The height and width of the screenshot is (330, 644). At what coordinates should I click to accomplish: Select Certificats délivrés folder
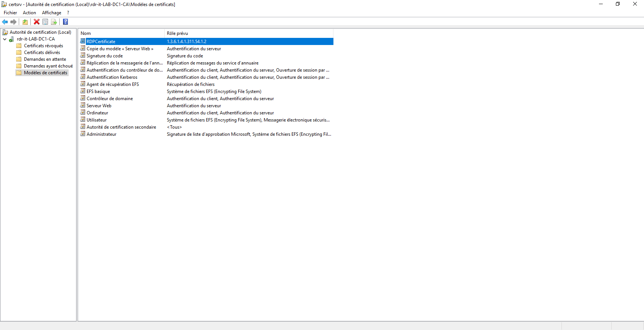point(42,52)
